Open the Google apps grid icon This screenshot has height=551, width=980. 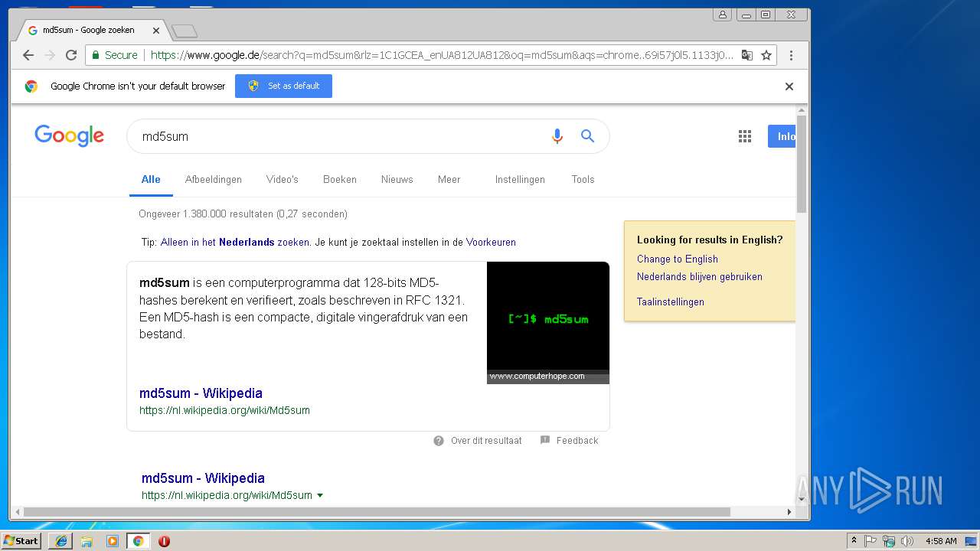[x=745, y=136]
